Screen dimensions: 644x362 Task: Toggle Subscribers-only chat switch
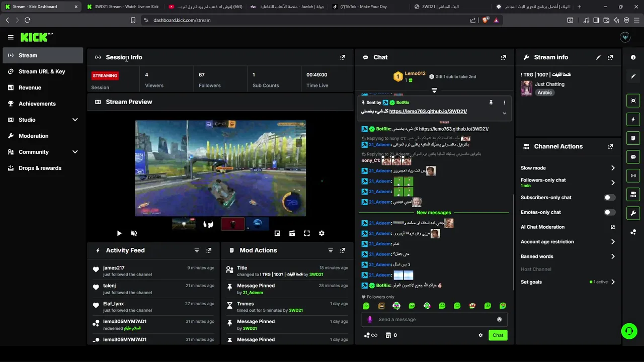pos(609,198)
